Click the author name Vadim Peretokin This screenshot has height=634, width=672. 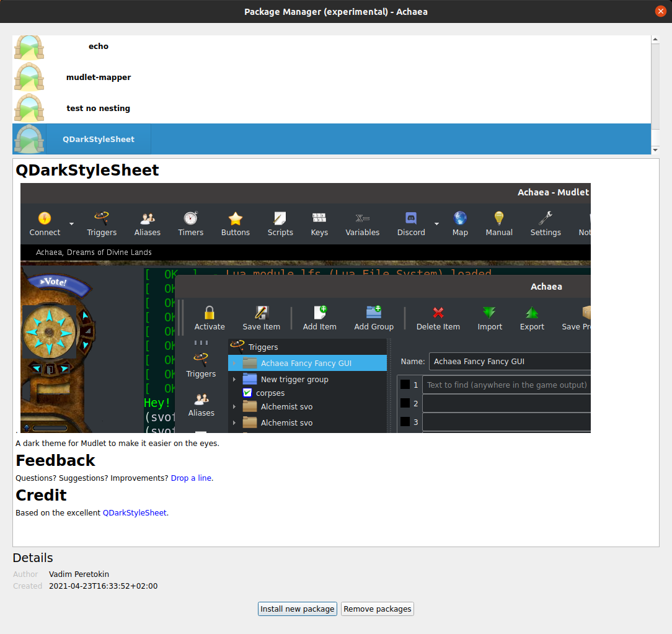click(79, 574)
